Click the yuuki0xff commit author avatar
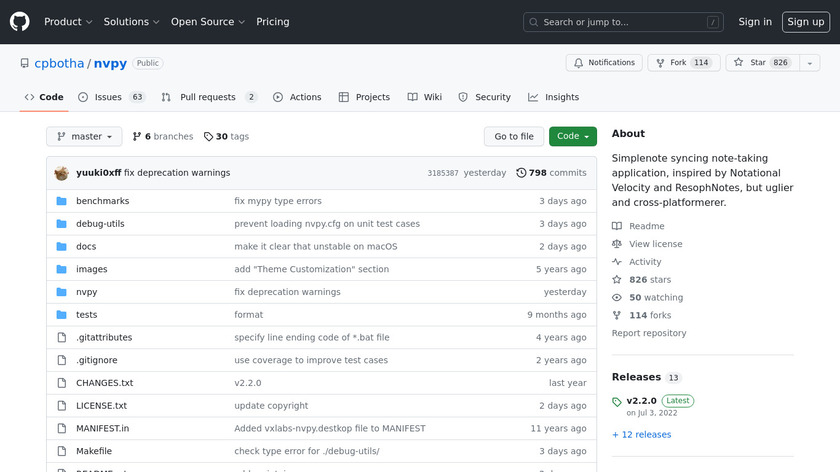Screen dimensions: 840x472 (61, 173)
